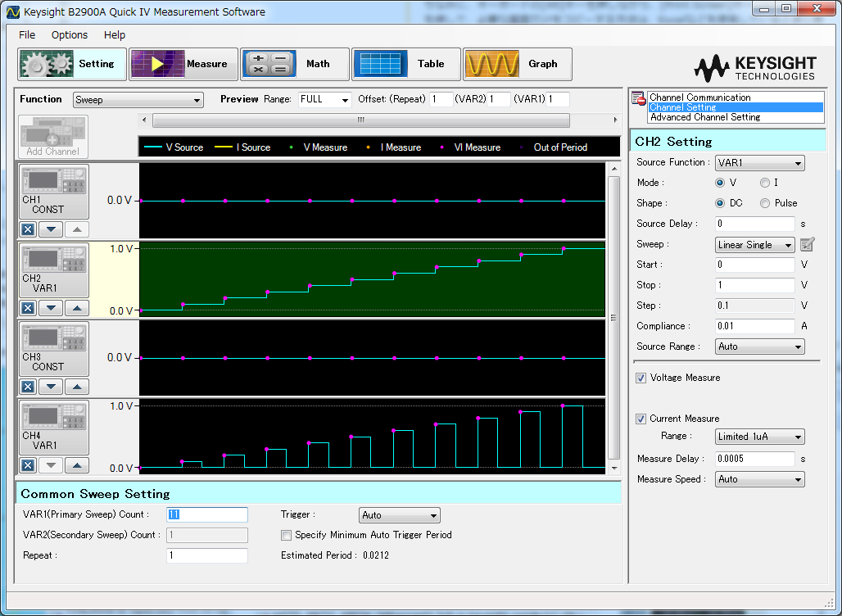842x616 pixels.
Task: Choose the Pulse shape option
Action: (x=765, y=203)
